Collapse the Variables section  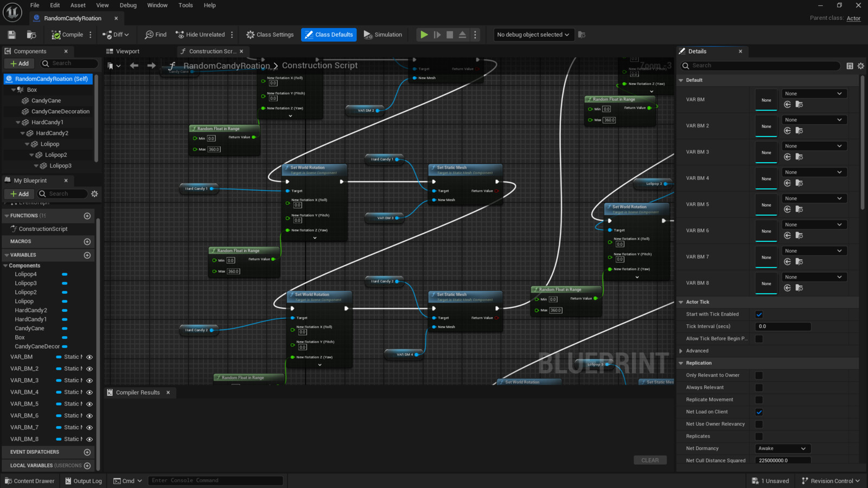click(x=7, y=255)
